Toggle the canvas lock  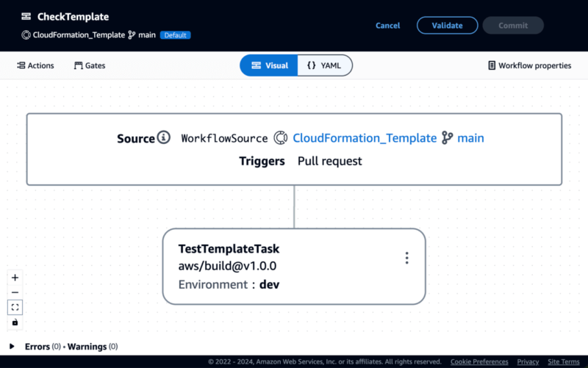[15, 322]
